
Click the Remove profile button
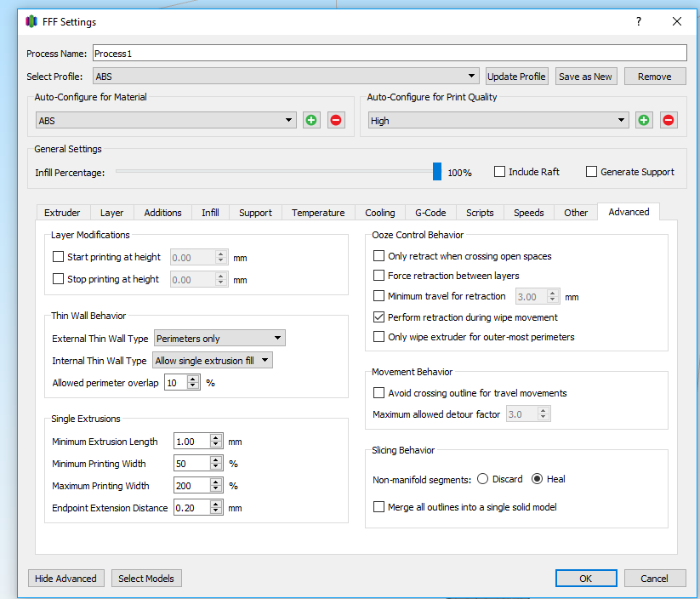pyautogui.click(x=654, y=77)
